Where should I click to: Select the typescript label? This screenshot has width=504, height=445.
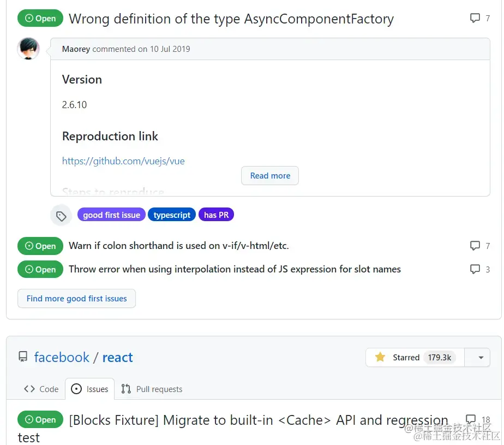[172, 215]
